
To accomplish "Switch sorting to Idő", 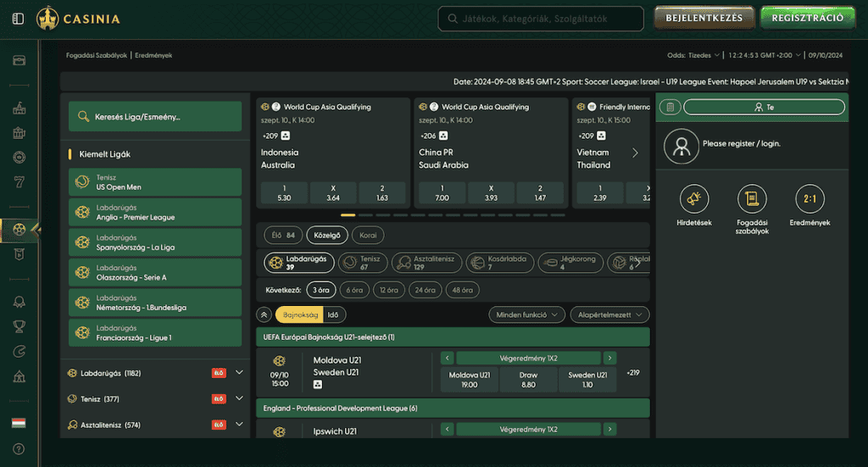I will [x=333, y=314].
